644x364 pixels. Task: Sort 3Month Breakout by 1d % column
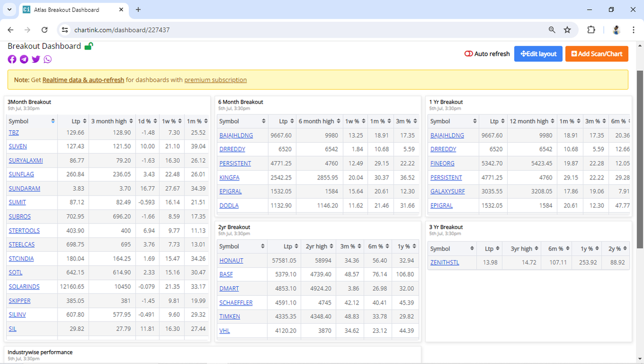pos(147,121)
